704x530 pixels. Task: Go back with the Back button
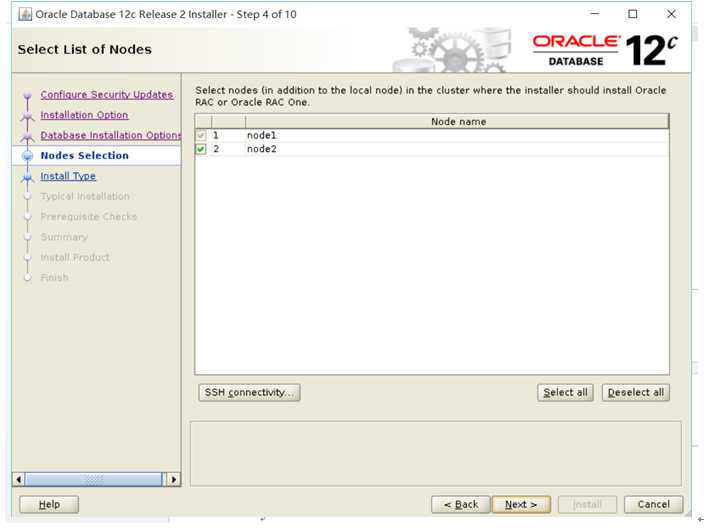(461, 504)
